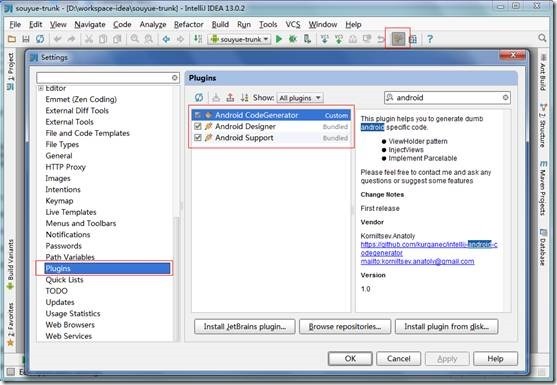
Task: Click the VCS Commit Changes icon
Action: 339,39
